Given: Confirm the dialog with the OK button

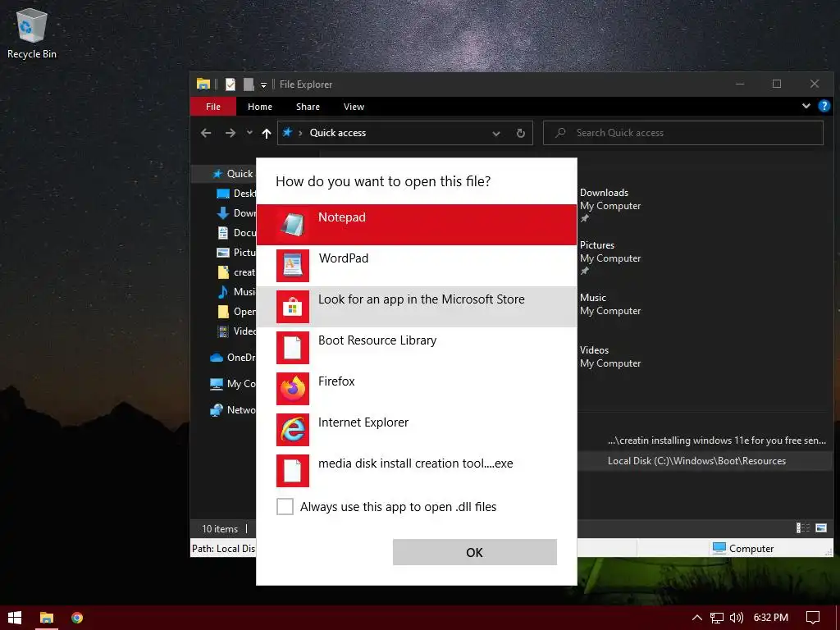Looking at the screenshot, I should point(475,552).
